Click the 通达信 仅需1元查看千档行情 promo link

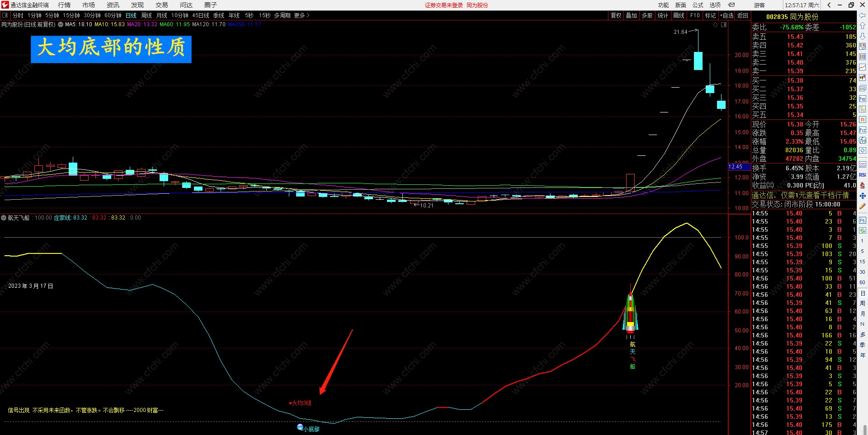pyautogui.click(x=800, y=195)
